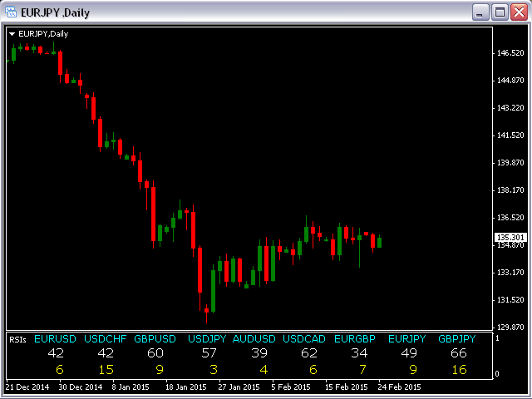Expand the EURJPY,Daily chart dropdown triangle
Image resolution: width=532 pixels, height=399 pixels.
[12, 34]
